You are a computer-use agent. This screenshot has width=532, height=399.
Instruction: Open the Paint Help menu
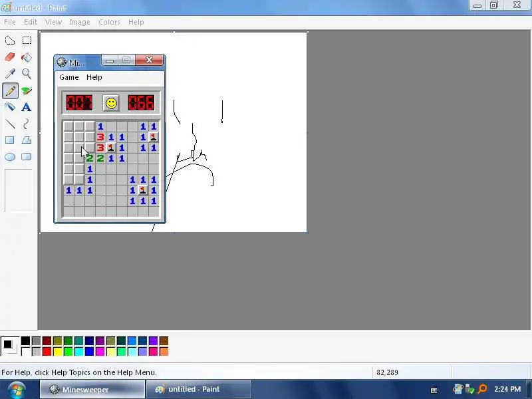136,22
